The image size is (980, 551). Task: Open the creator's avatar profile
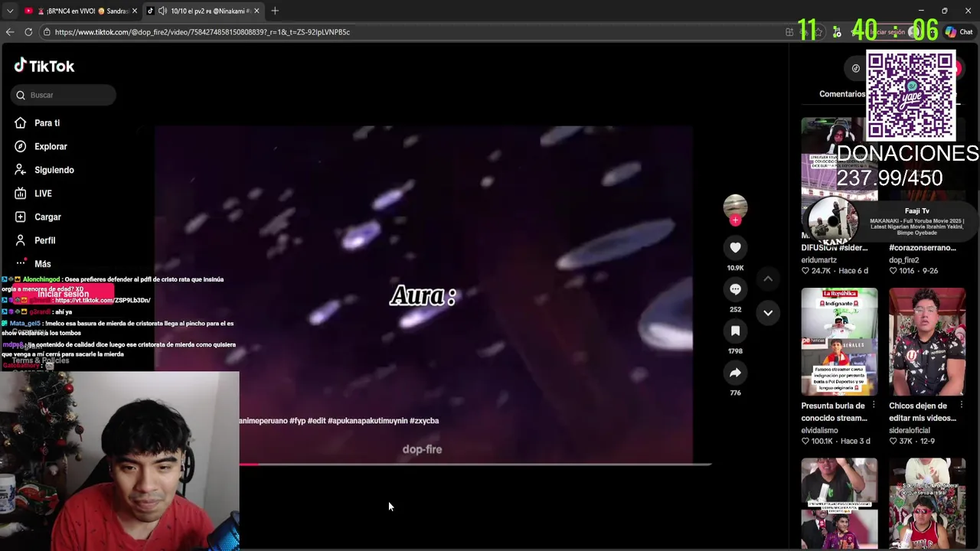[735, 207]
